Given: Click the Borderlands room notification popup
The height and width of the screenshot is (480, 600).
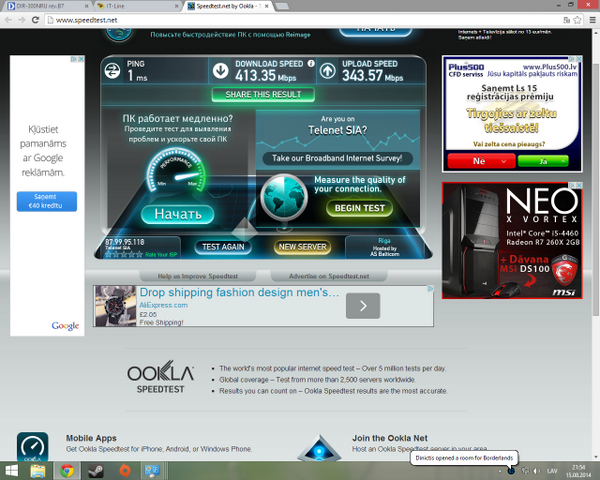Looking at the screenshot, I should point(464,458).
